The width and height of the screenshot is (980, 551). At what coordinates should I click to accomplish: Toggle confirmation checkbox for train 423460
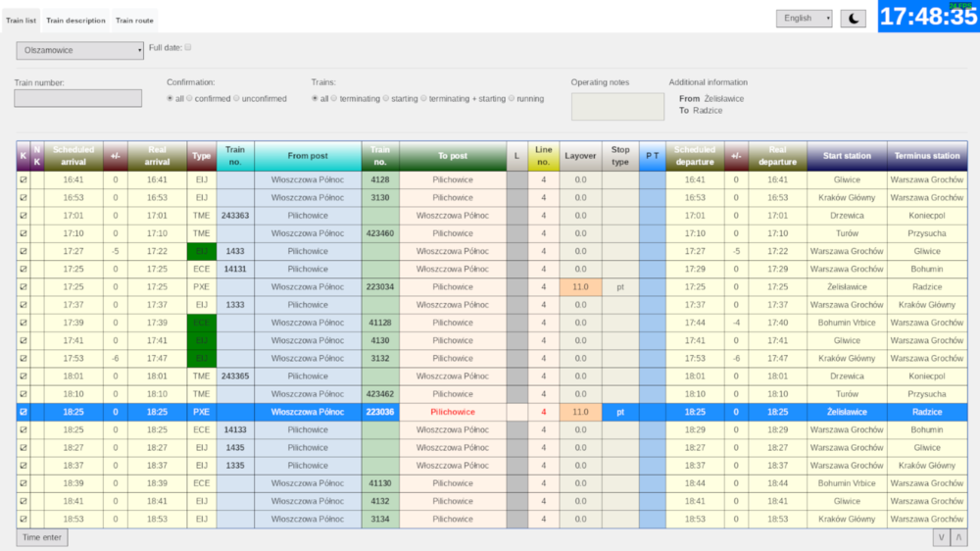click(24, 233)
